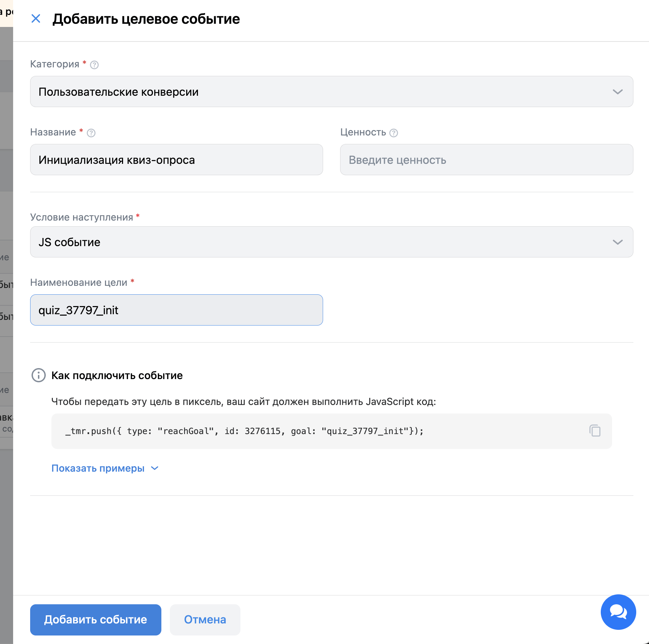Close the add target event panel

click(36, 18)
